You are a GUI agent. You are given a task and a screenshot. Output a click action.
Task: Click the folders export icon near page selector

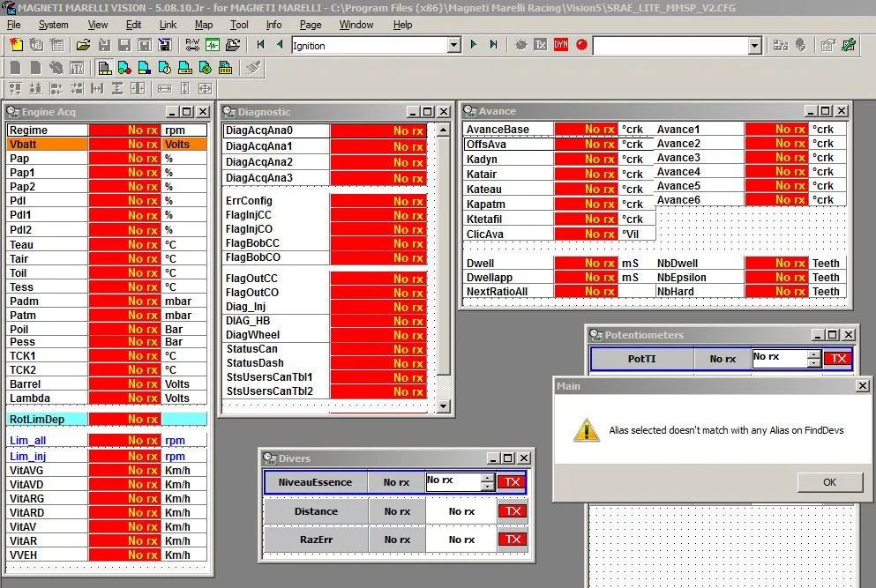click(233, 45)
